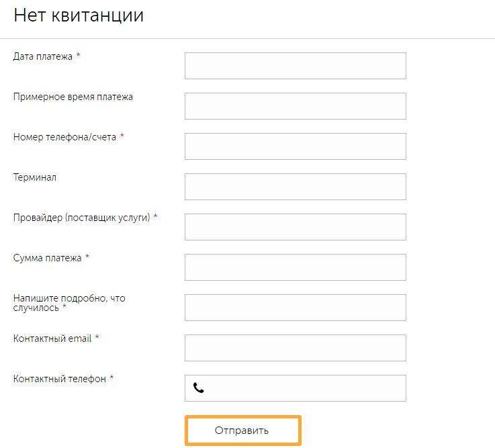This screenshot has width=495, height=448.
Task: Click the 'Терминал' label text
Action: (35, 177)
